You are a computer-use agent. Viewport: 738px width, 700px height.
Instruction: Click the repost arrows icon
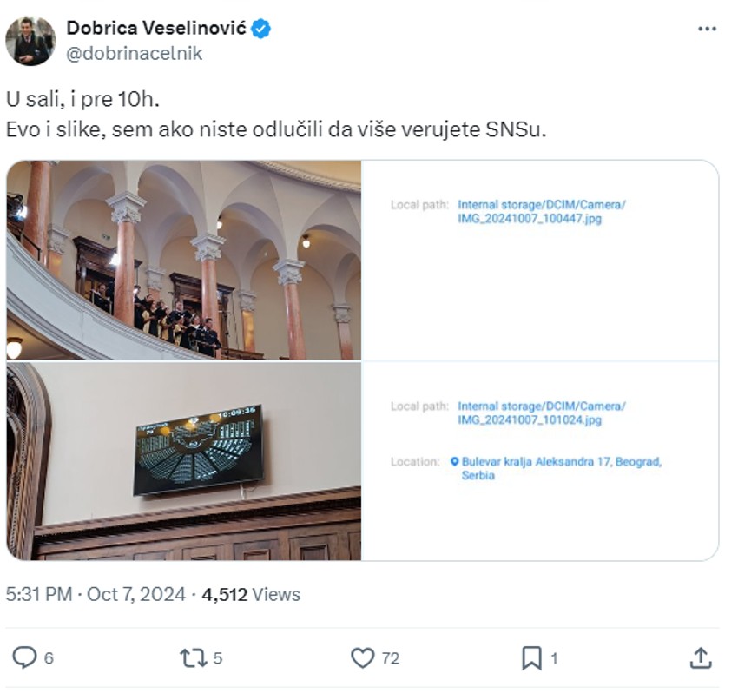click(194, 657)
